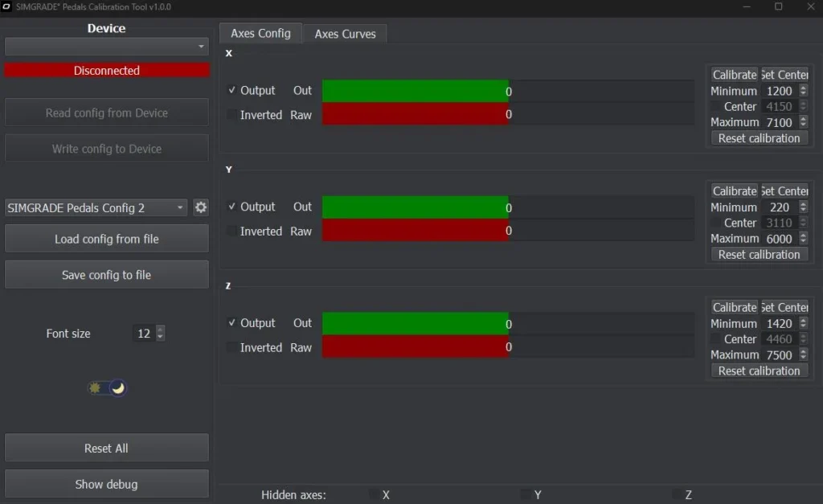The width and height of the screenshot is (823, 504).
Task: Select the Axes Config tab
Action: (x=260, y=33)
